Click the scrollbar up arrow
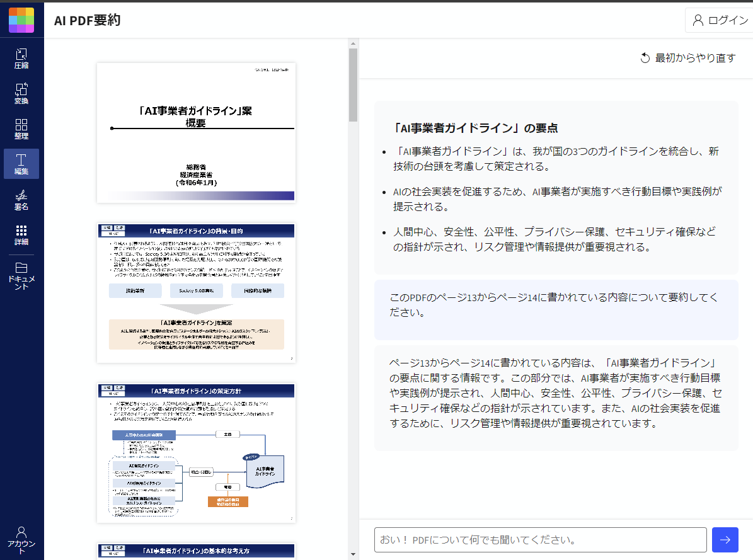Image resolution: width=753 pixels, height=560 pixels. coord(353,43)
